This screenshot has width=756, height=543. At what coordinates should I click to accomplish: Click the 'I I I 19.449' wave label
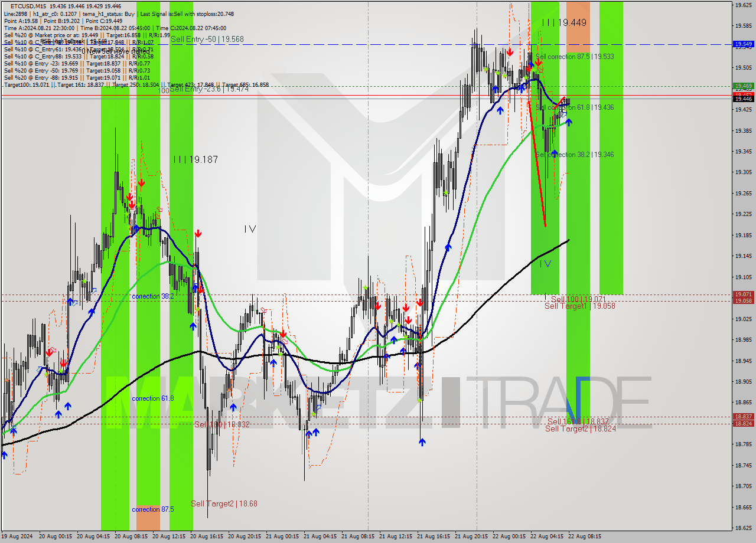[x=564, y=22]
